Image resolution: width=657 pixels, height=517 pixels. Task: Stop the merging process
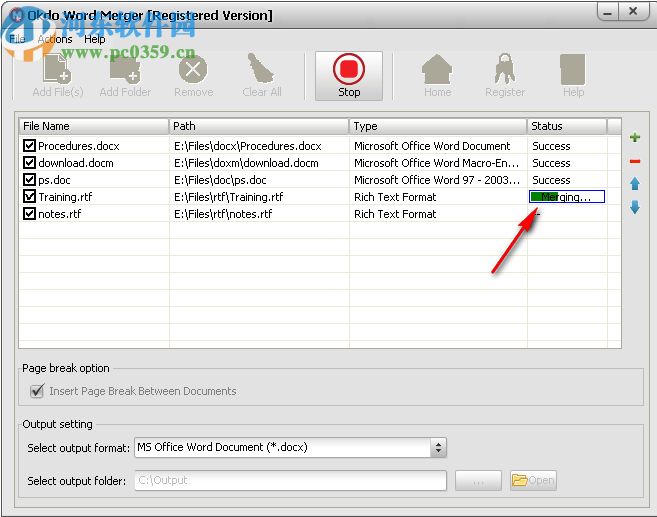click(349, 76)
